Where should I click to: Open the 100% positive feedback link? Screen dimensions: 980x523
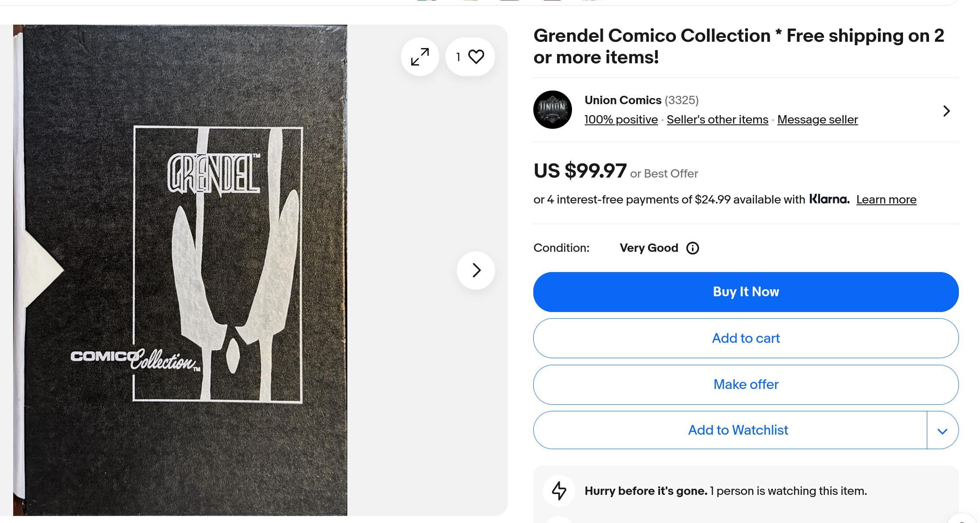621,120
